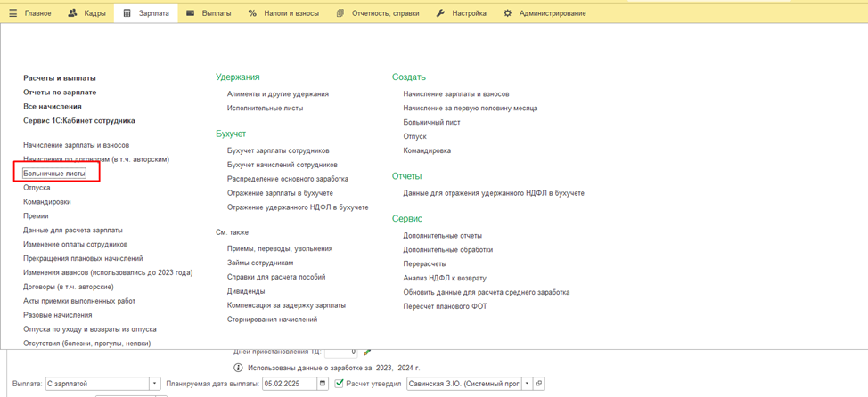Open Дополнительные обработки
Image resolution: width=868 pixels, height=397 pixels.
click(x=448, y=250)
